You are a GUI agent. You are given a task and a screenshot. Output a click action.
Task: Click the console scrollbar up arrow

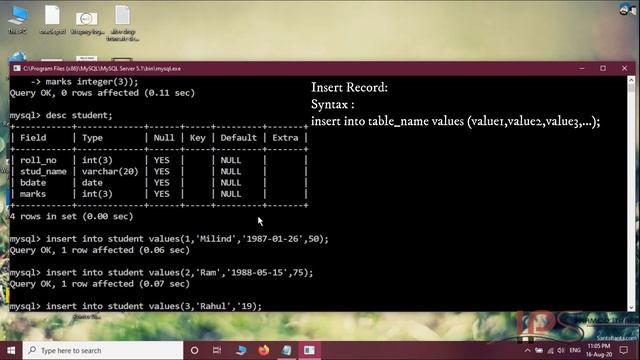pos(631,80)
